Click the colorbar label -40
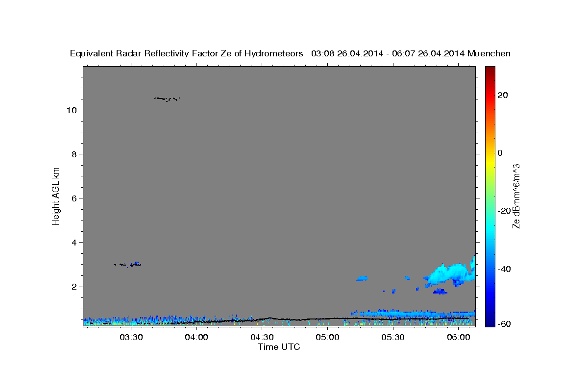Viewport: 588px width, 392px height. pos(504,269)
